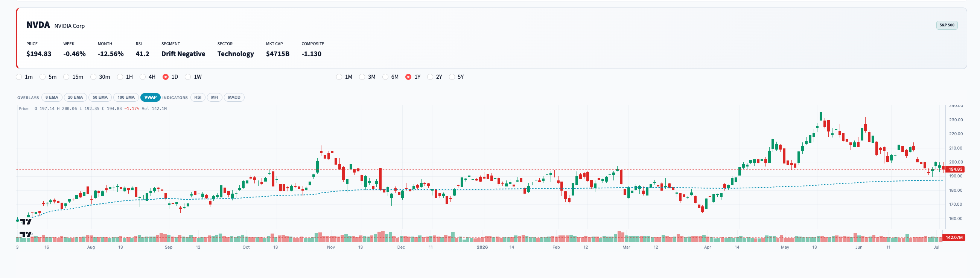Click the weekly change value -0.46%

(x=75, y=54)
